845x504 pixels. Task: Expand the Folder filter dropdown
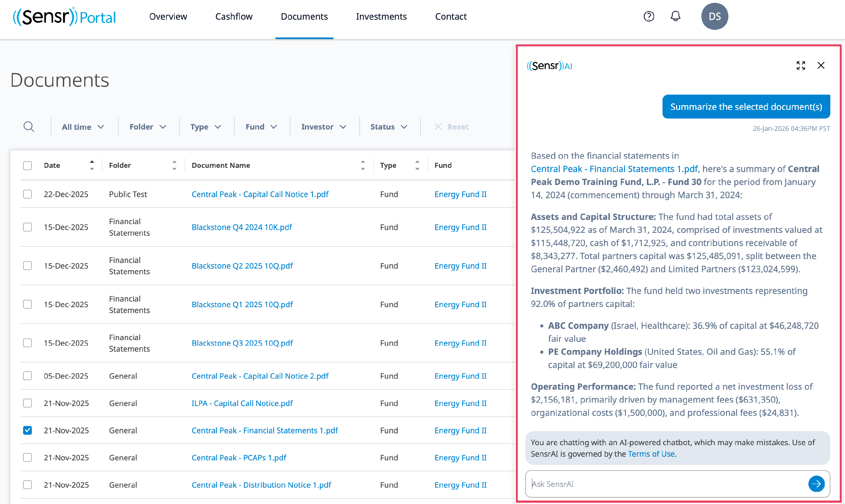tap(148, 127)
